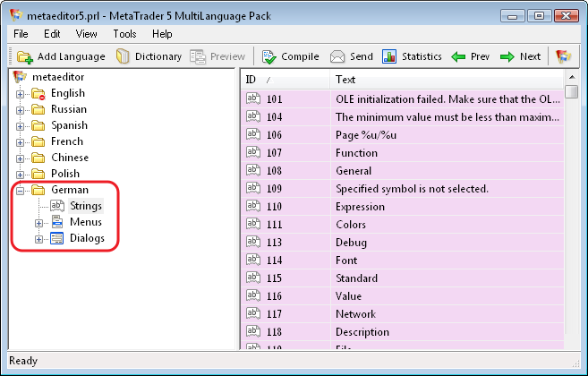588x376 pixels.
Task: Collapse the German language node
Action: coord(21,191)
